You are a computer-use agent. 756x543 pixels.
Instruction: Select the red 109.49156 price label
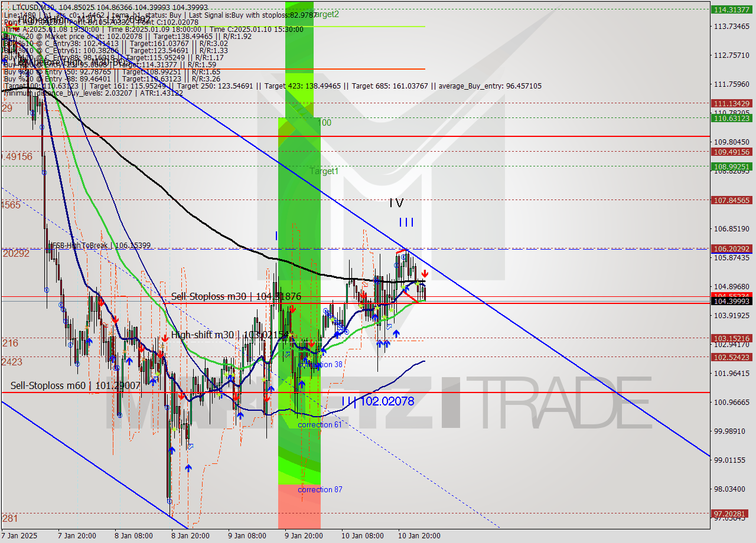click(732, 152)
